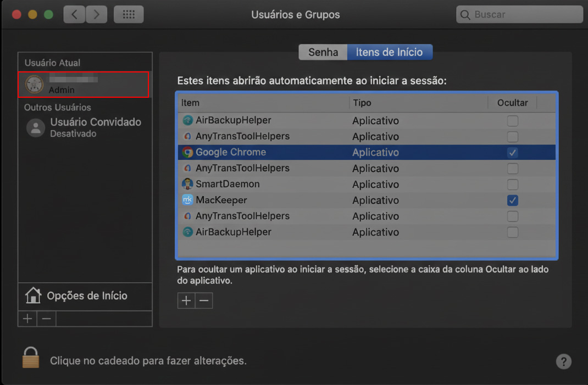
Task: Click the Usuário Convidado avatar icon
Action: click(35, 127)
